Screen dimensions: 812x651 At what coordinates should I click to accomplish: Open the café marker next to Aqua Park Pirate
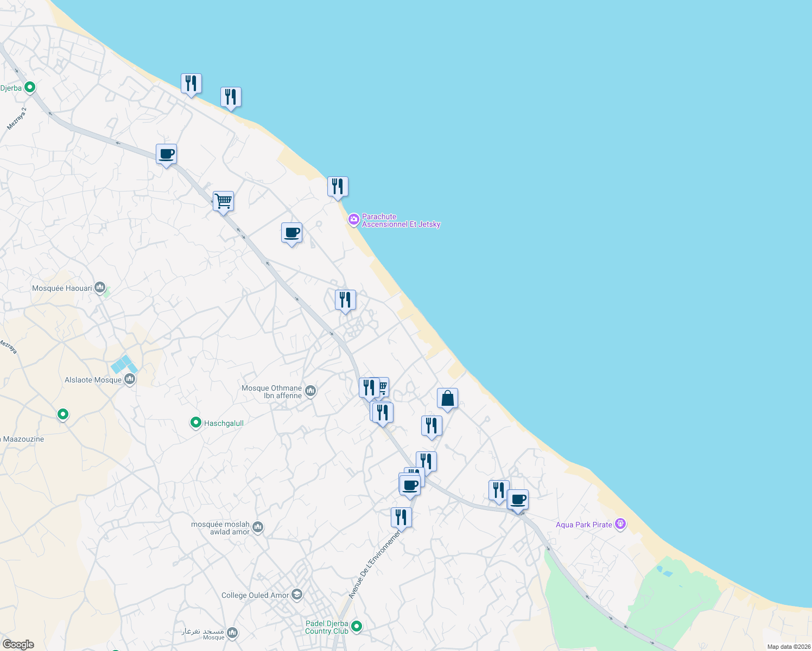517,500
